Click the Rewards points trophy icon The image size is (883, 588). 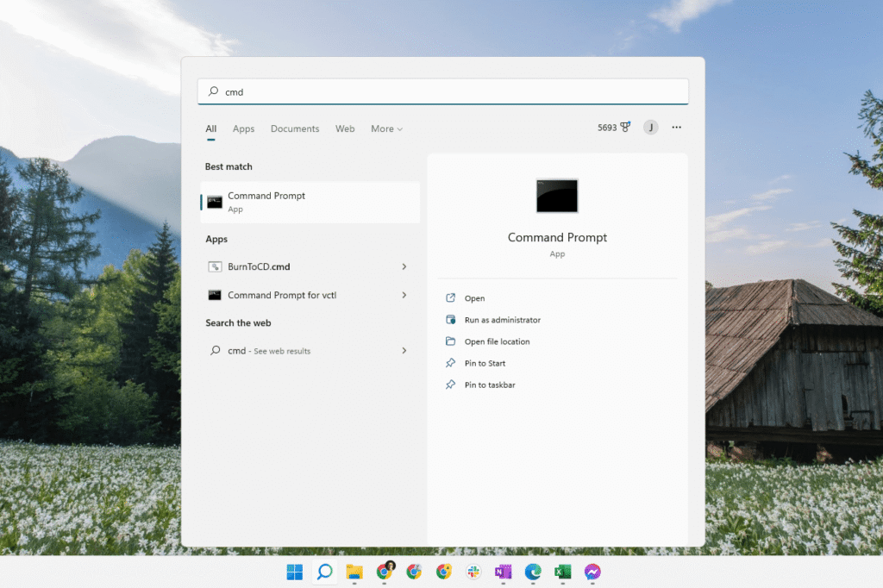pos(625,128)
